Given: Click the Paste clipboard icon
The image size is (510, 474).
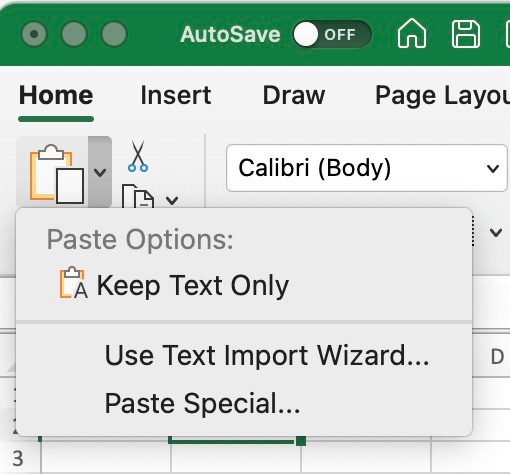Looking at the screenshot, I should 57,173.
